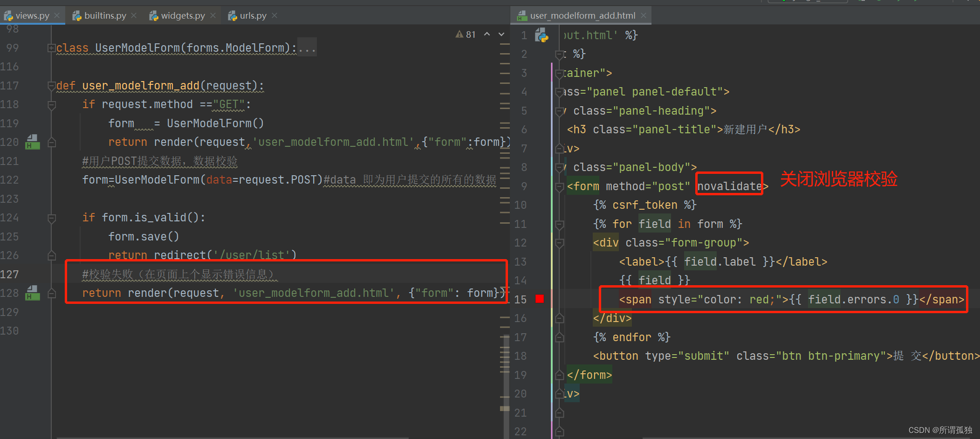The height and width of the screenshot is (439, 980).
Task: Expand folded class UserModelForm on line 99
Action: pyautogui.click(x=52, y=48)
